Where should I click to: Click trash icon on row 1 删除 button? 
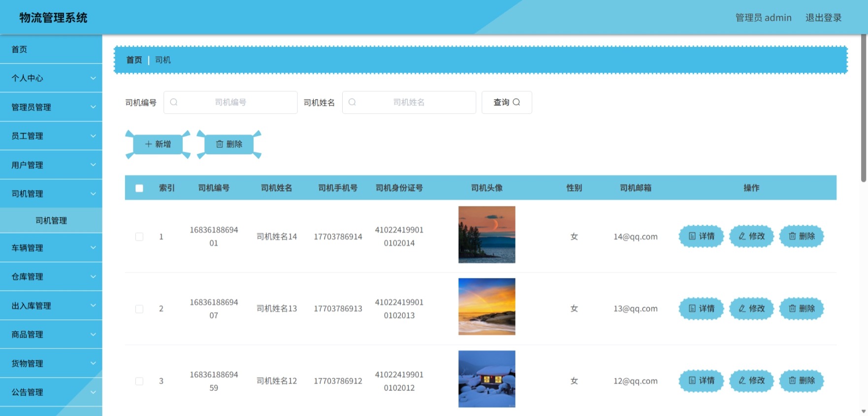(x=792, y=236)
